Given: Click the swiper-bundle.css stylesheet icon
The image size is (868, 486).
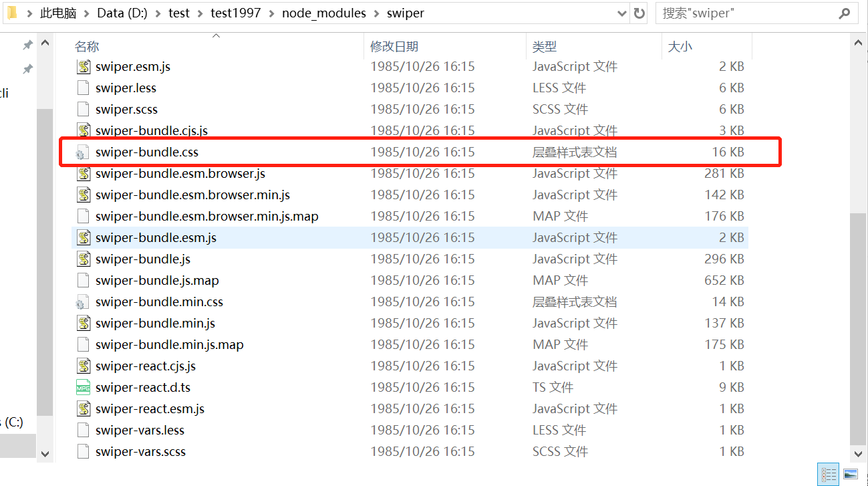Looking at the screenshot, I should [x=82, y=152].
